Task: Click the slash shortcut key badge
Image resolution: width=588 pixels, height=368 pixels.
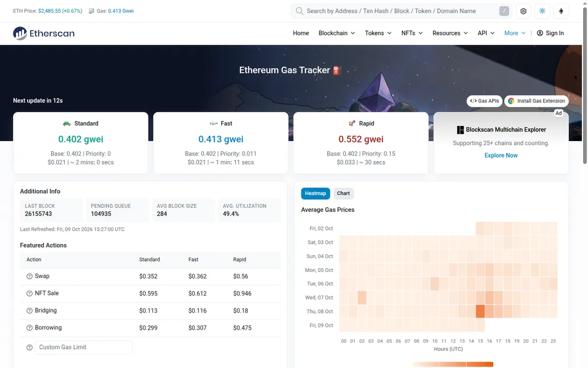Action: pyautogui.click(x=504, y=11)
